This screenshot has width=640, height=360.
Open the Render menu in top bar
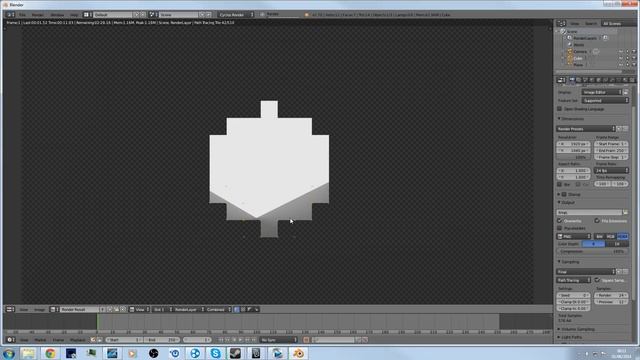[x=38, y=15]
